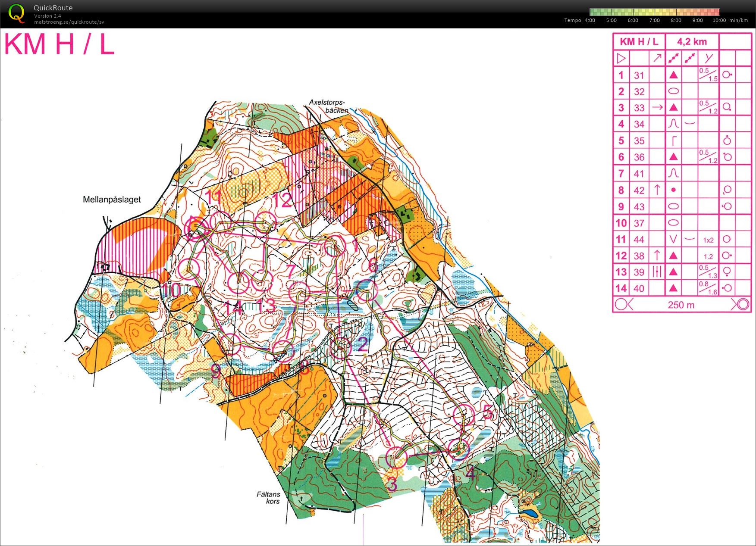Click the Axelstorps-bäcken map label

(x=329, y=106)
